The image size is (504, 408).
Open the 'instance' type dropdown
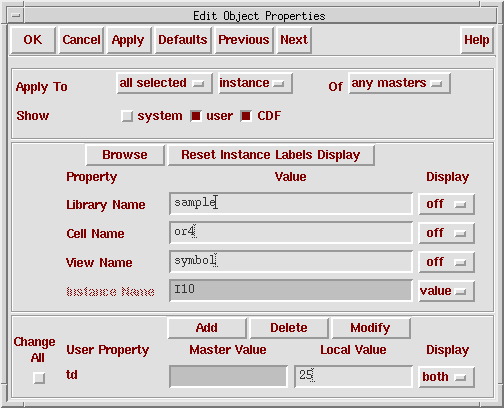(255, 83)
